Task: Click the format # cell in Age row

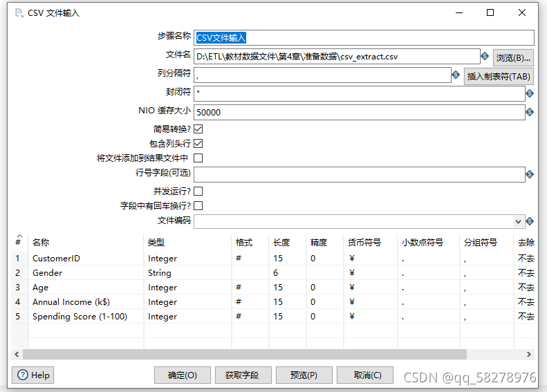Action: coord(250,288)
